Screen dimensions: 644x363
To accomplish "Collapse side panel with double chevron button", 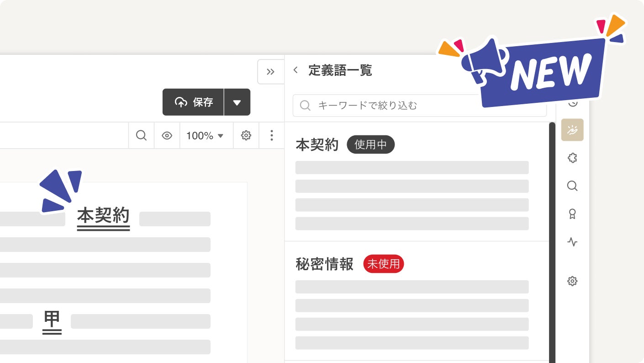I will [270, 71].
